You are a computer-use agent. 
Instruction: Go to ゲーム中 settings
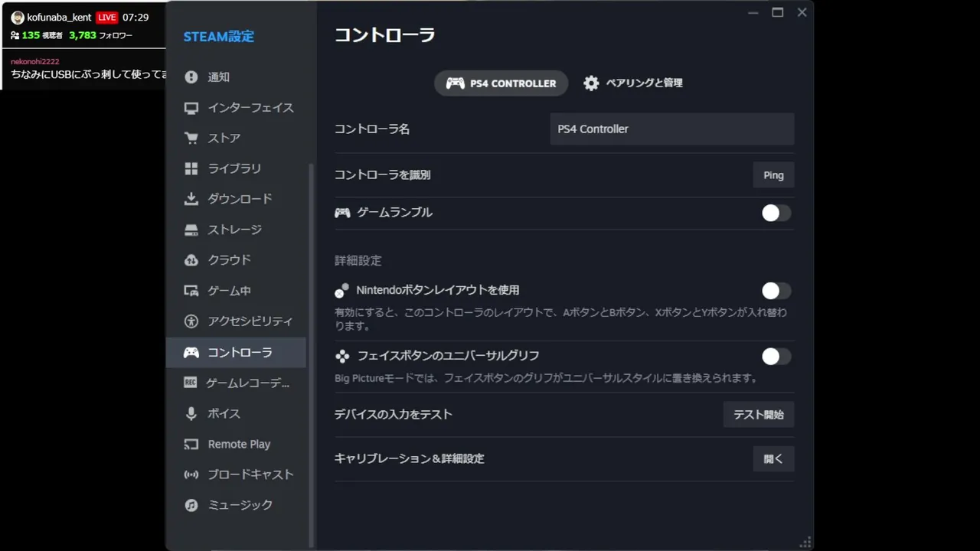tap(236, 291)
